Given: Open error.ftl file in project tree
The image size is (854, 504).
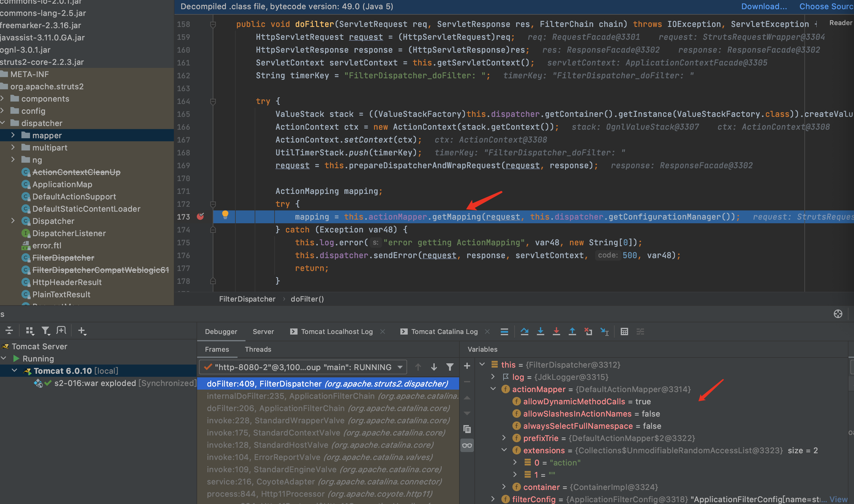Looking at the screenshot, I should [x=47, y=246].
